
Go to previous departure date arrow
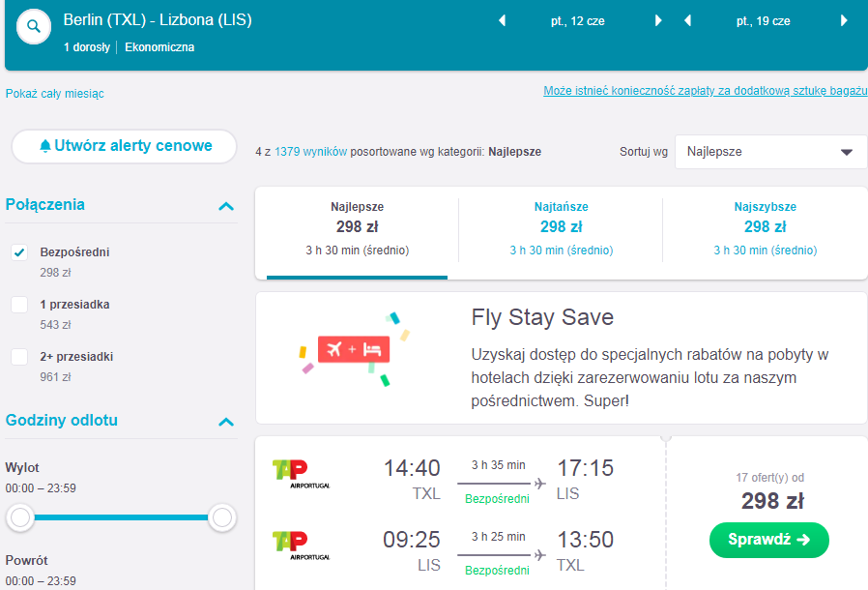coord(502,21)
